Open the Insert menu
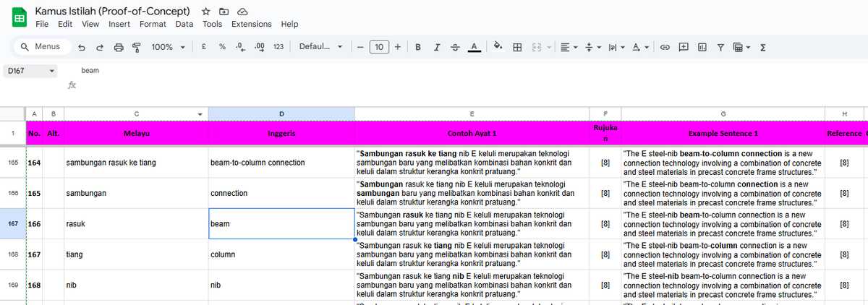This screenshot has height=305, width=868. click(119, 24)
